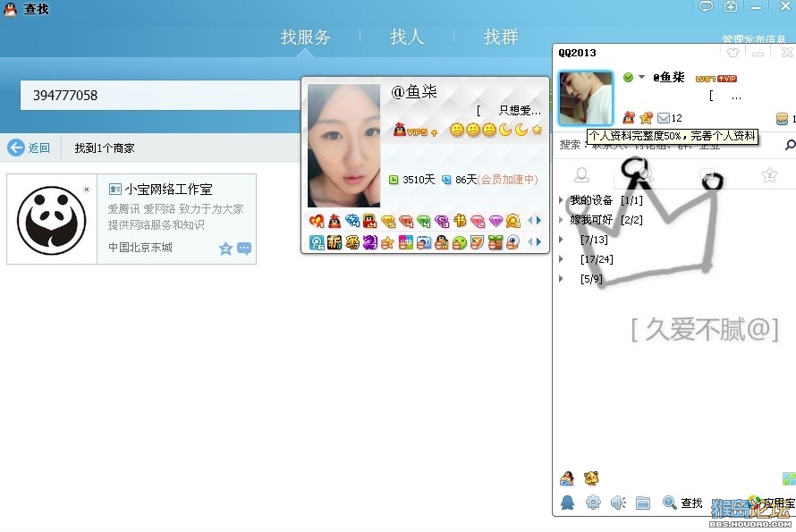Image resolution: width=796 pixels, height=532 pixels.
Task: Click the purple diamond badge icon
Action: (x=495, y=221)
